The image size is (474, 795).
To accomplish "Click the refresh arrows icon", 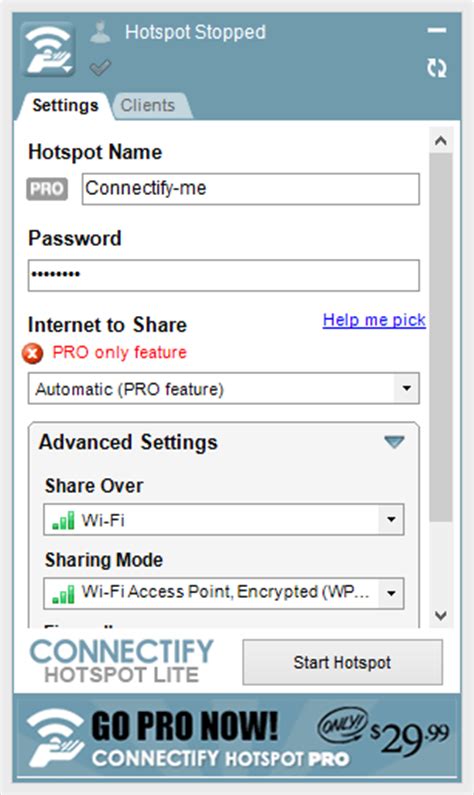I will click(x=436, y=67).
